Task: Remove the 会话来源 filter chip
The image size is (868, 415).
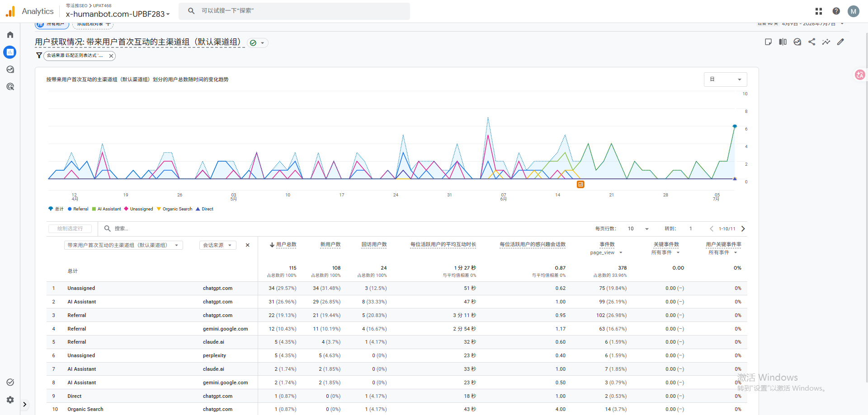Action: (x=111, y=56)
